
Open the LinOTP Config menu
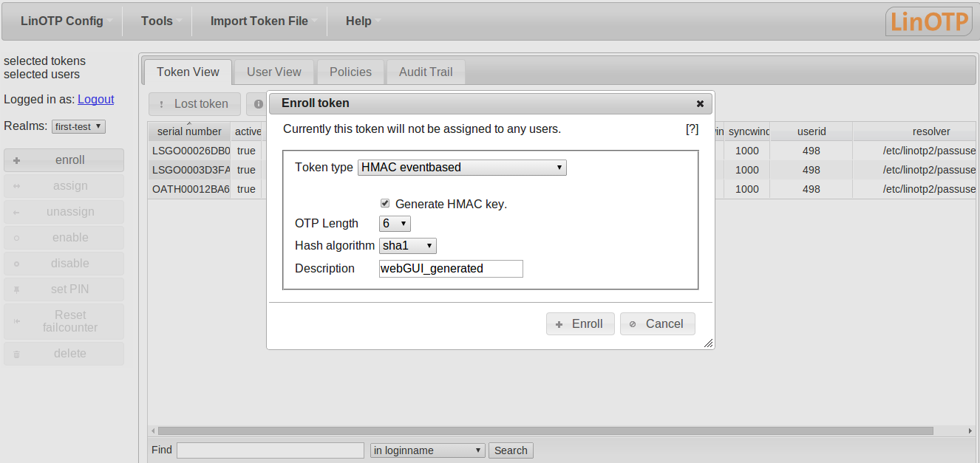pos(62,21)
